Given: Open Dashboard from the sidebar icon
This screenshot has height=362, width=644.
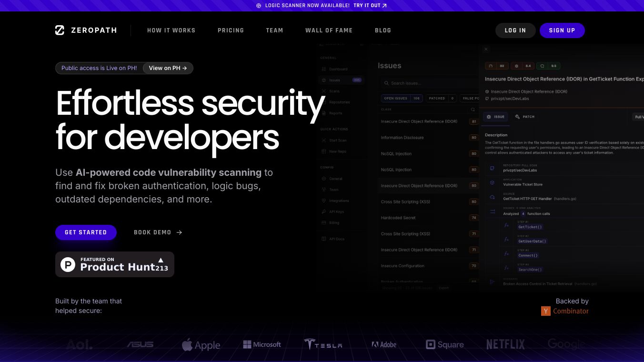Looking at the screenshot, I should point(324,69).
